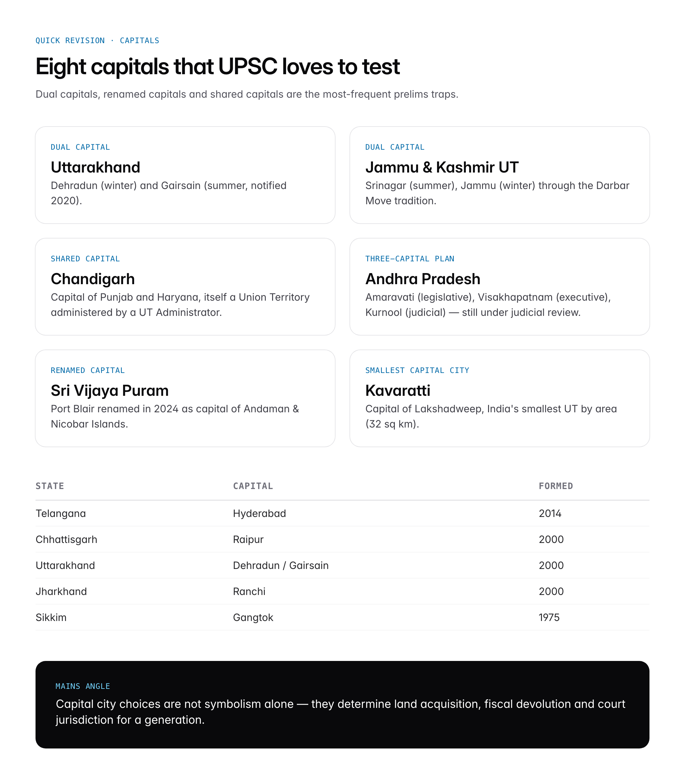Click the Uttarakhand dual capital card
685x784 pixels.
185,175
